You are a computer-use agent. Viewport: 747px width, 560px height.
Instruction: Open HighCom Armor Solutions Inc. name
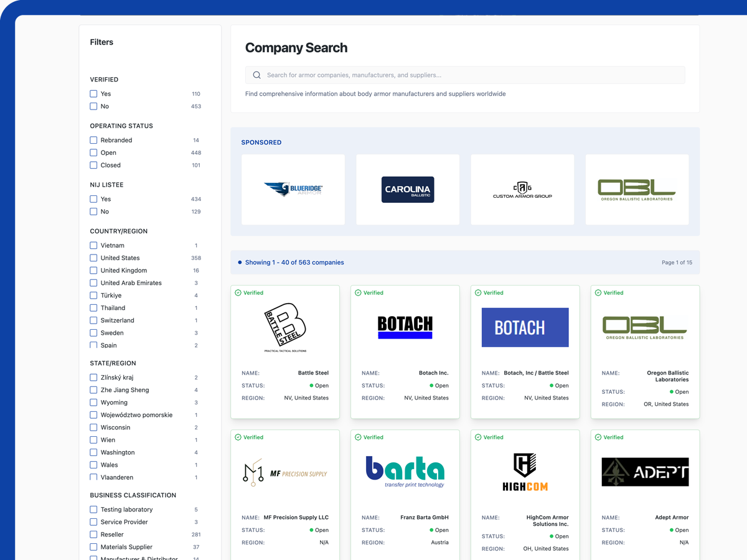coord(548,521)
